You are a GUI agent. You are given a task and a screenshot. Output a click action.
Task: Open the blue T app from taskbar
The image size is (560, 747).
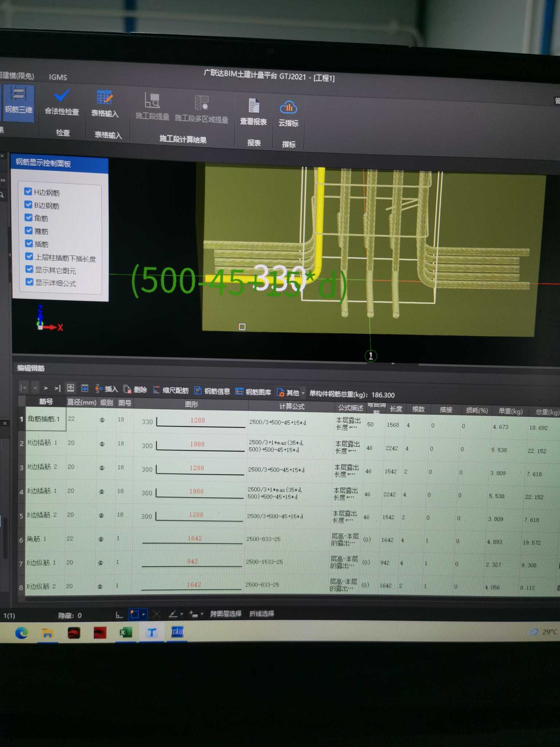click(151, 632)
